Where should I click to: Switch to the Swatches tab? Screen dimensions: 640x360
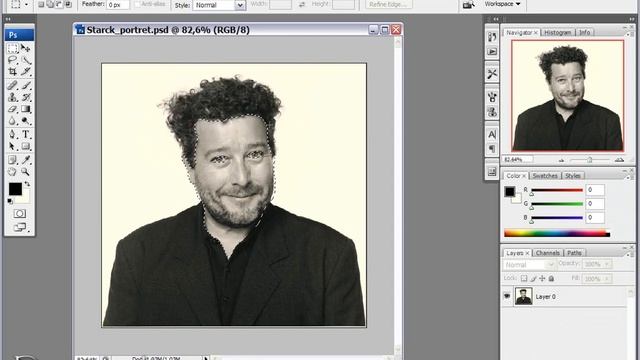pyautogui.click(x=545, y=176)
